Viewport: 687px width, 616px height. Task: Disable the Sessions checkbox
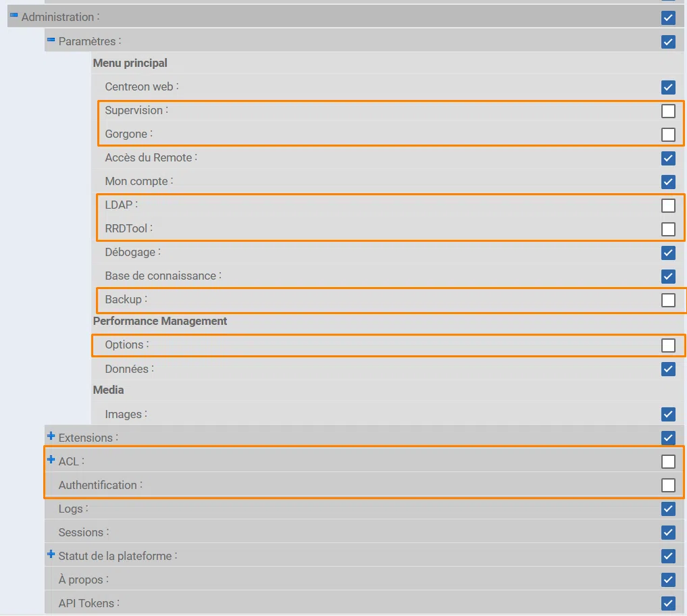669,532
